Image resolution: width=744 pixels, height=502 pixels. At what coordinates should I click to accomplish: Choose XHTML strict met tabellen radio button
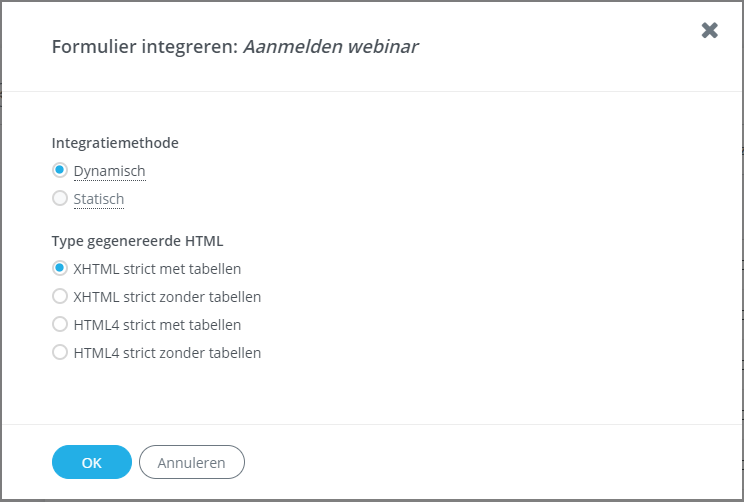pos(60,268)
